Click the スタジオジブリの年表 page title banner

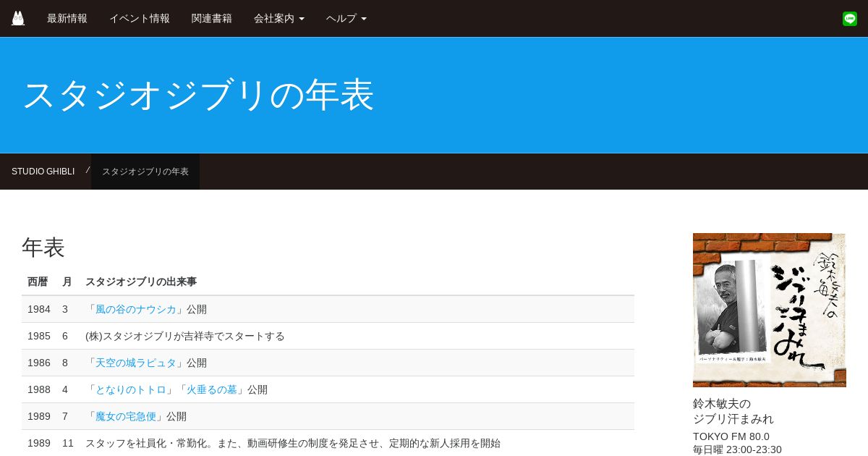(x=198, y=95)
